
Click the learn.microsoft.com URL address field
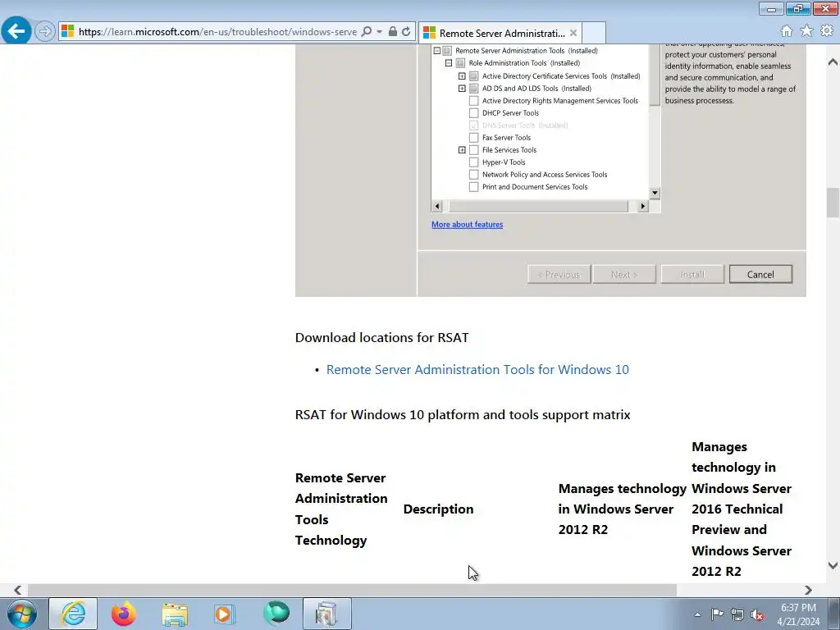coord(217,32)
